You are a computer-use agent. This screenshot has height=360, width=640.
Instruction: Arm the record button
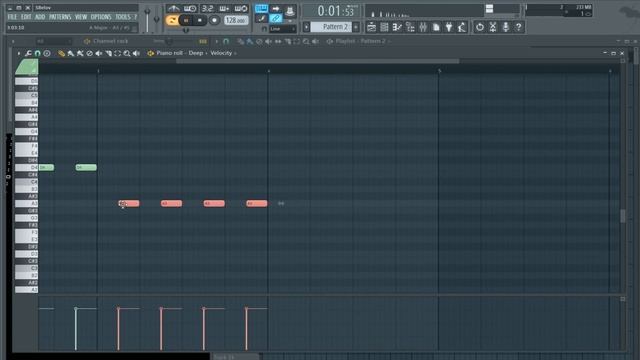214,20
